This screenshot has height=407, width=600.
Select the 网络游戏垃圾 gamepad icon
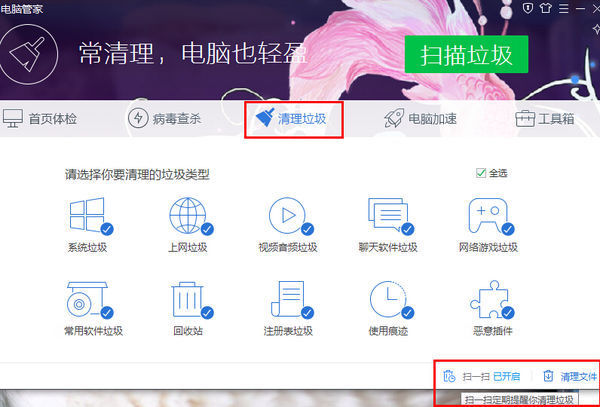[487, 216]
